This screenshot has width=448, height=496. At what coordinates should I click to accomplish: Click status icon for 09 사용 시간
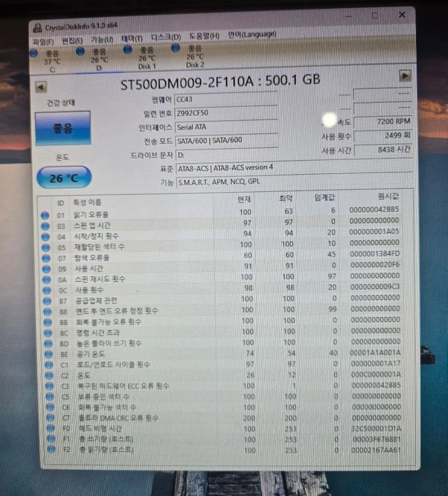[x=47, y=269]
